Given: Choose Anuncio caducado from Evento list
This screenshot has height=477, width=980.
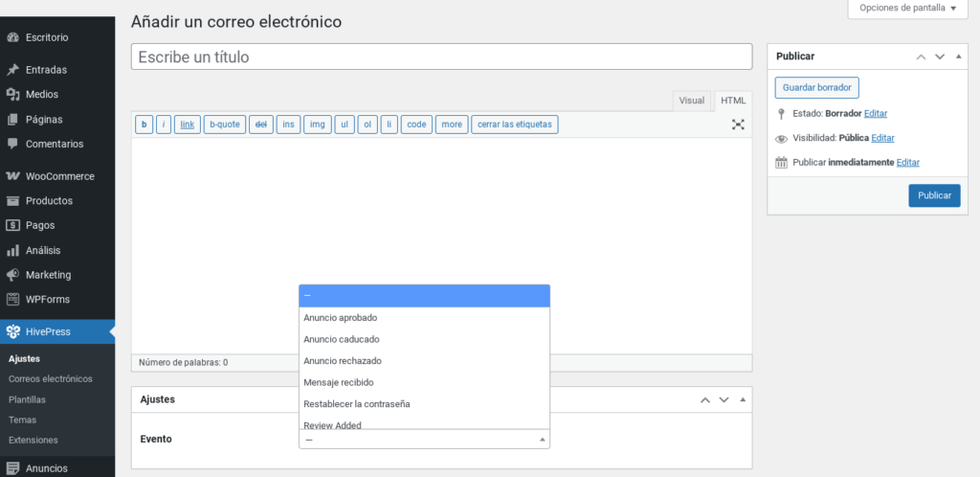Looking at the screenshot, I should (424, 339).
